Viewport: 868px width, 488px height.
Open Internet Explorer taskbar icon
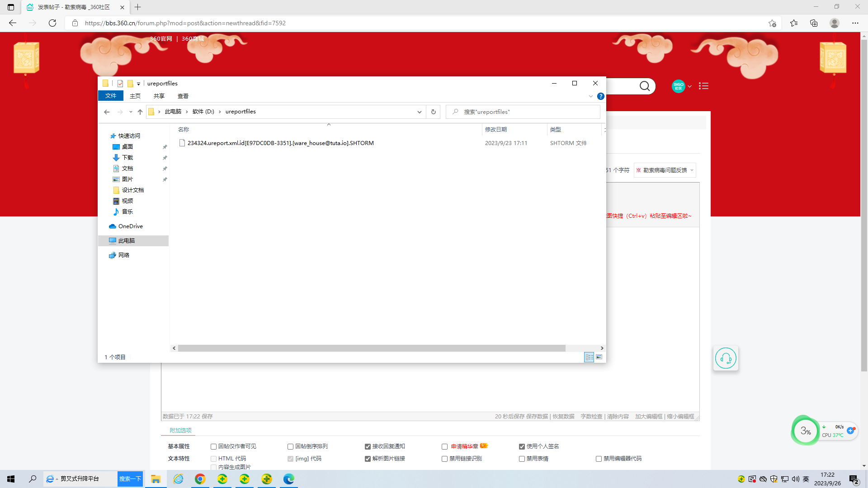click(x=179, y=479)
